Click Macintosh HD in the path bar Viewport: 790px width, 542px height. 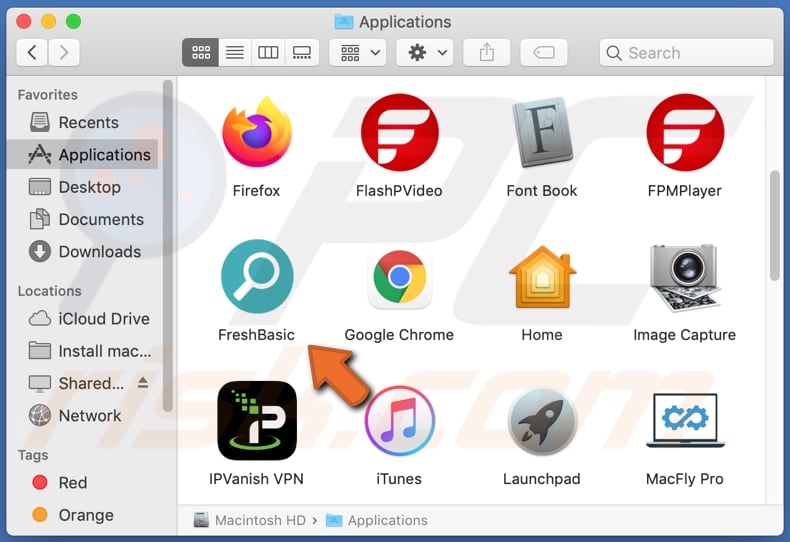[250, 520]
